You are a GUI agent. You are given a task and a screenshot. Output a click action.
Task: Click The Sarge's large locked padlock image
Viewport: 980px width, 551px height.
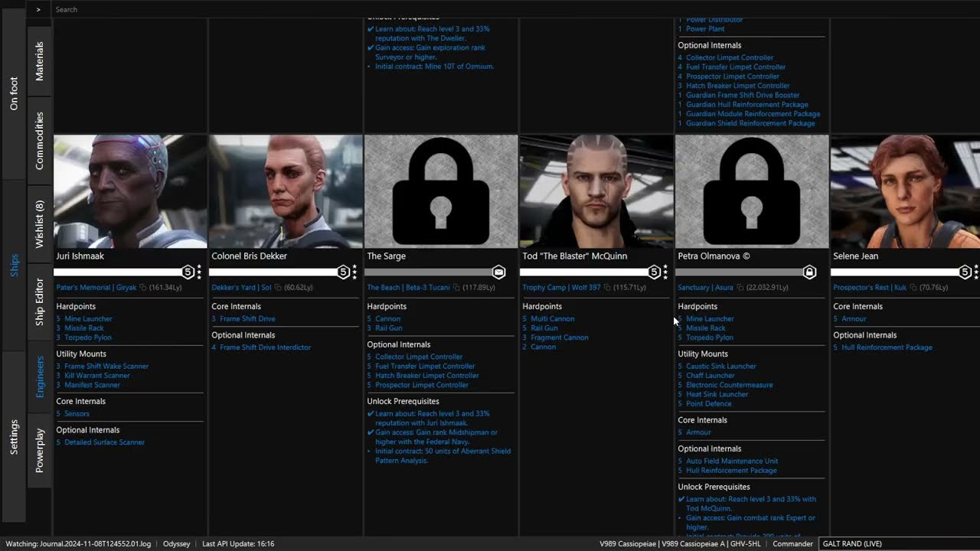[x=441, y=191]
